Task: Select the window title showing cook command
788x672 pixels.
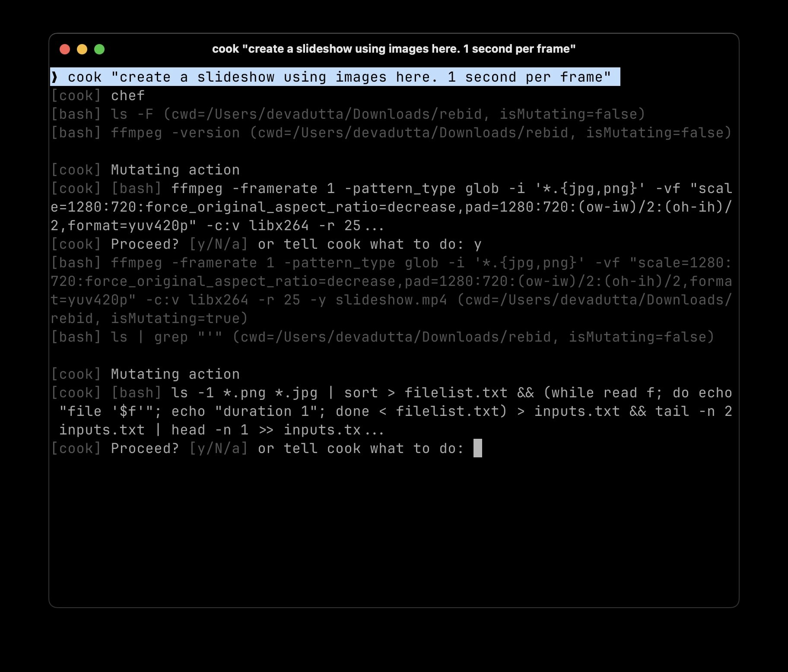Action: pyautogui.click(x=394, y=49)
